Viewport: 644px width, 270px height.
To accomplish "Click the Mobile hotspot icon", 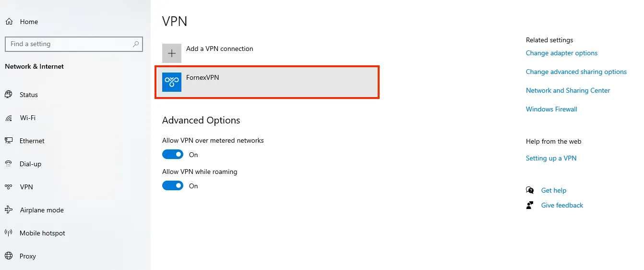I will coord(9,233).
